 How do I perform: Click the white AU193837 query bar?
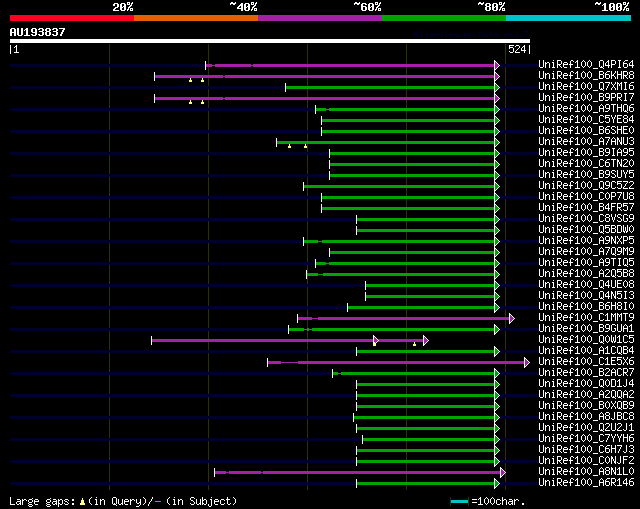coord(270,41)
